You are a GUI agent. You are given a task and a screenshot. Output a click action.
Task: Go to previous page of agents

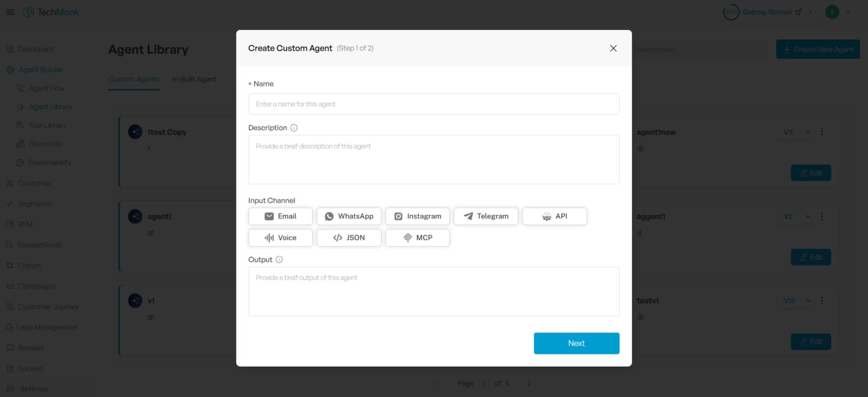pyautogui.click(x=437, y=383)
